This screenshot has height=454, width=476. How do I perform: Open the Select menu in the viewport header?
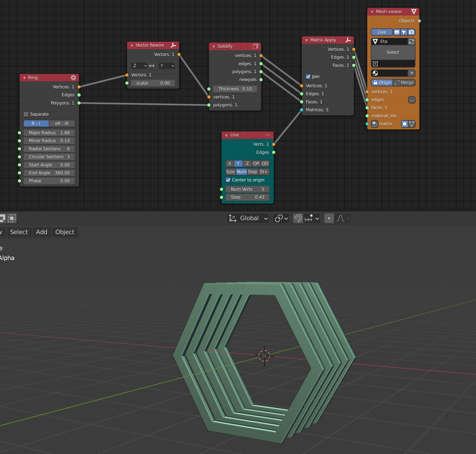click(x=19, y=232)
